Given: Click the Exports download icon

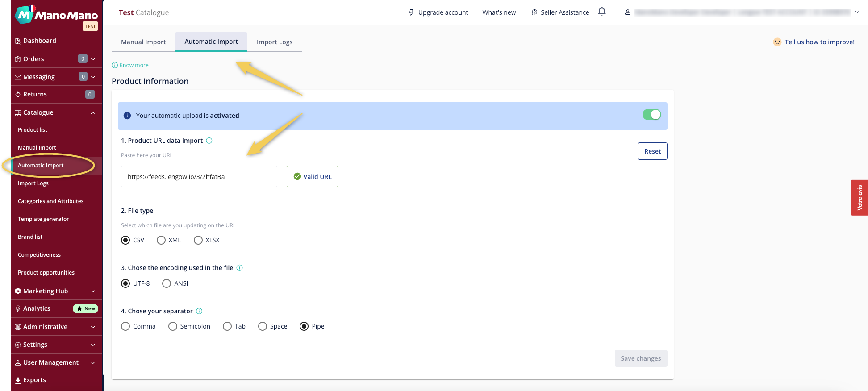Looking at the screenshot, I should (x=18, y=380).
